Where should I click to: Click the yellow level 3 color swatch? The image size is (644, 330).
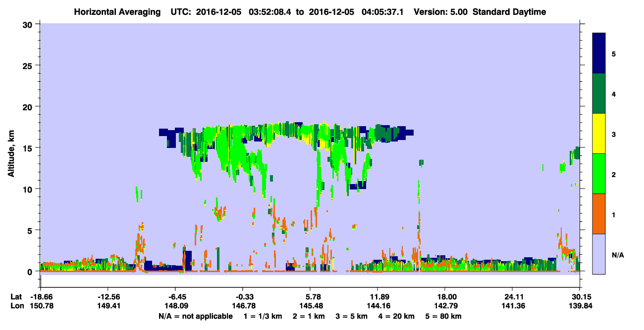click(599, 134)
